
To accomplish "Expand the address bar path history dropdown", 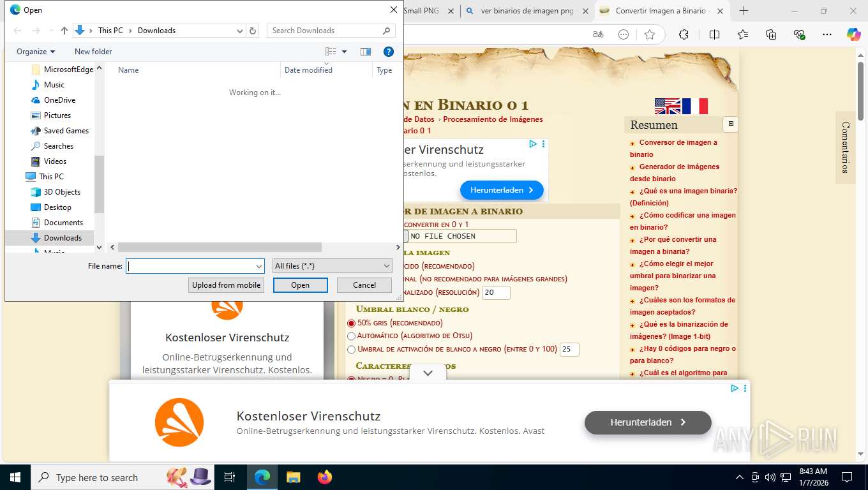I will [240, 31].
